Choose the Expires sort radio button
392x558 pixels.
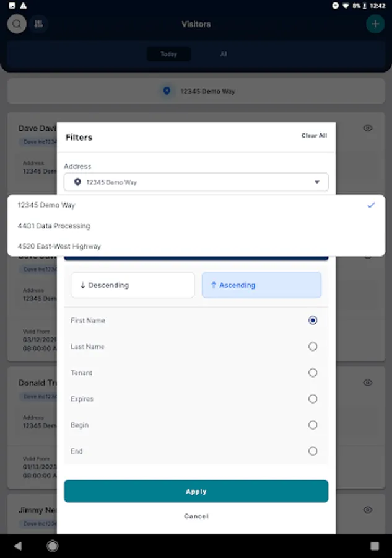click(x=313, y=399)
